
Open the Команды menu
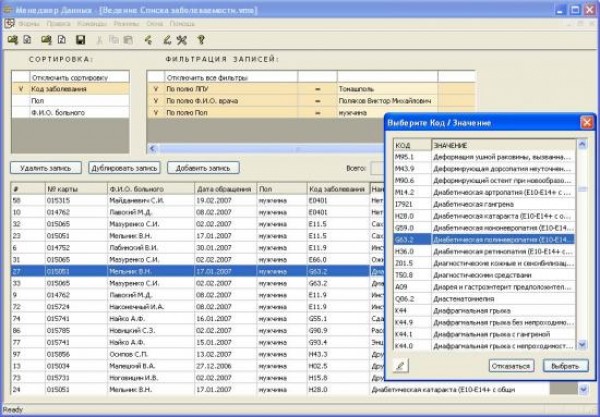coord(91,22)
